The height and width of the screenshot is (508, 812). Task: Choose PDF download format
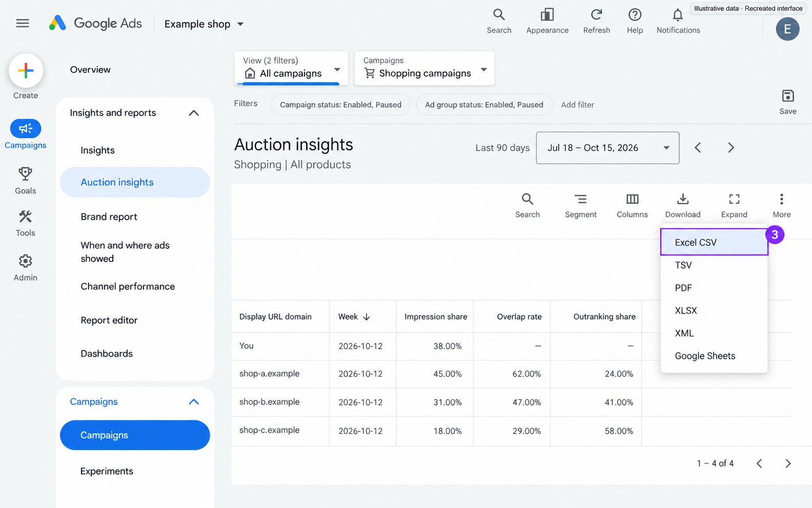(x=714, y=288)
